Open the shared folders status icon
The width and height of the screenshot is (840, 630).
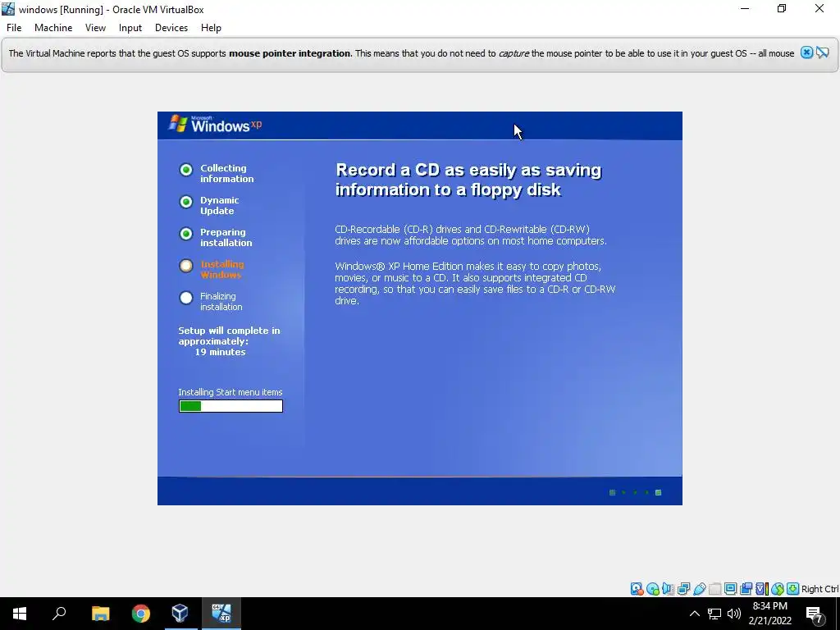click(714, 589)
